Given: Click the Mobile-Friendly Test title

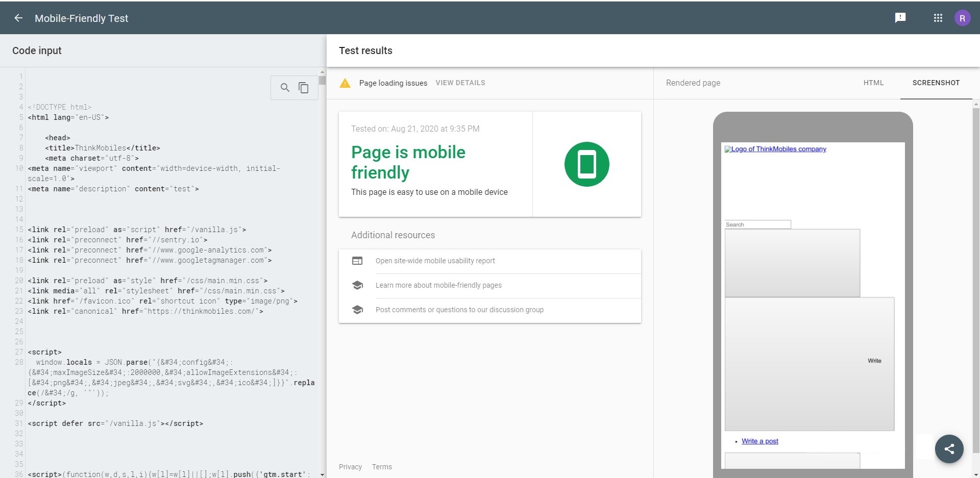Looking at the screenshot, I should [x=81, y=18].
